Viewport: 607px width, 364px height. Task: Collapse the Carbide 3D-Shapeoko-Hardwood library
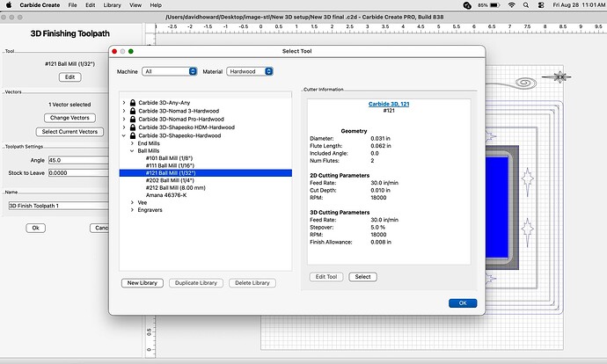coord(124,135)
